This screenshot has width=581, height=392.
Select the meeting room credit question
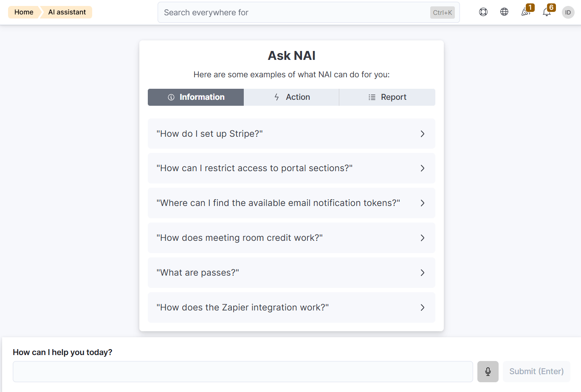tap(291, 238)
